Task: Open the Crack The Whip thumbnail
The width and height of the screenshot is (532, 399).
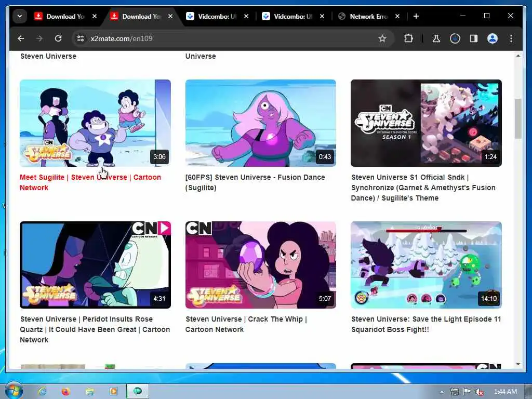Action: tap(261, 265)
